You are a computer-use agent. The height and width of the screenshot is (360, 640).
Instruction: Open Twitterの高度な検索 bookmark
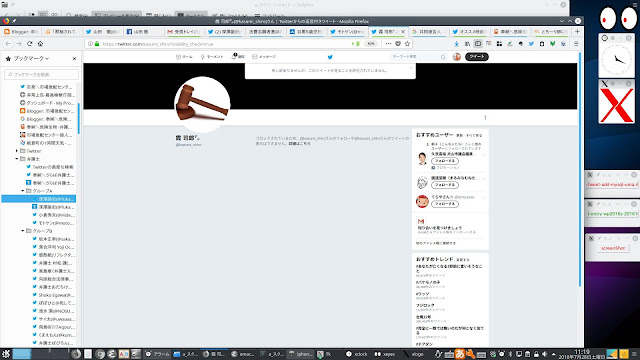(x=49, y=167)
